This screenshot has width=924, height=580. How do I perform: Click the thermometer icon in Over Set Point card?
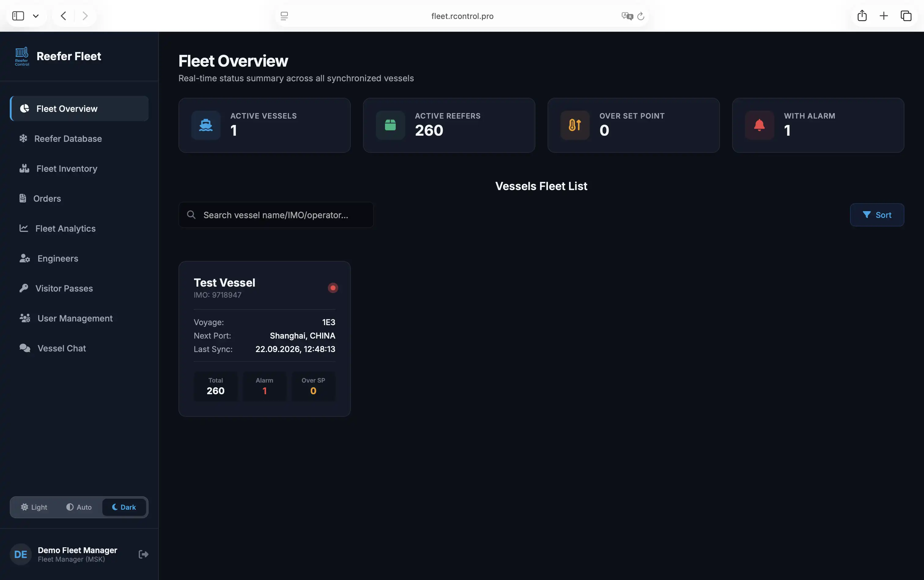575,125
